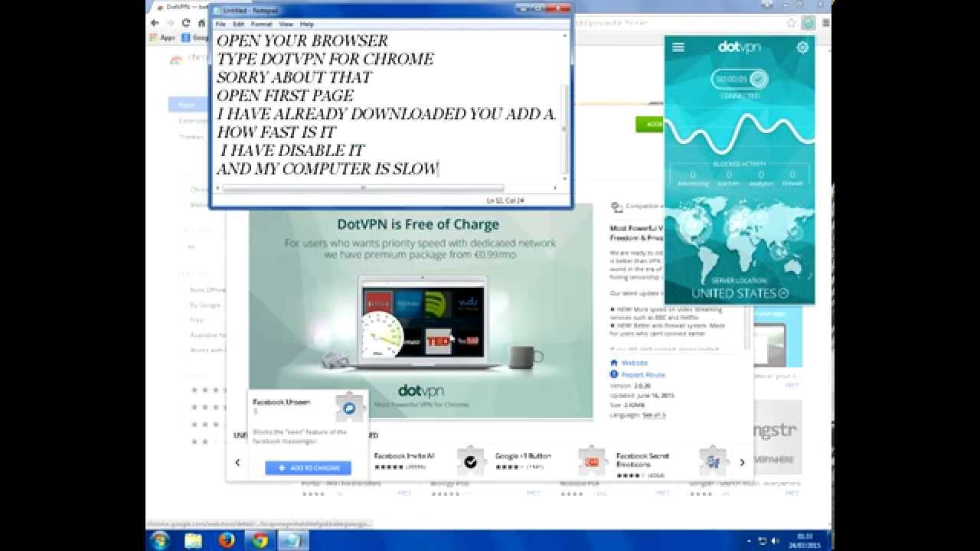Open Google +1 Button extension
This screenshot has width=980, height=551.
[x=523, y=456]
